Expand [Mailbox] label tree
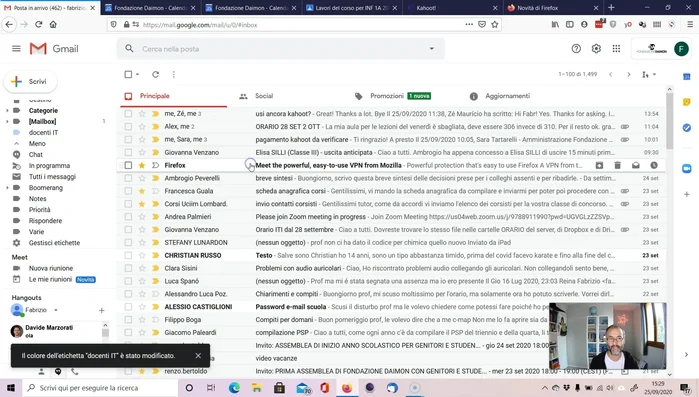Viewport: 699px width, 397px height. coord(7,121)
